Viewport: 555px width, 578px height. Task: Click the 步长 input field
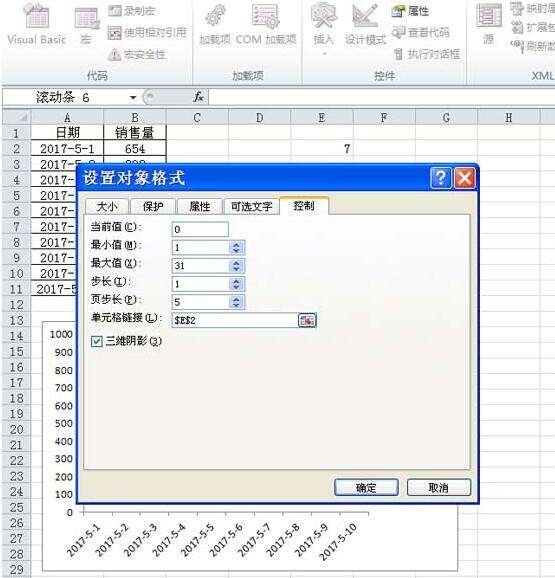pyautogui.click(x=200, y=284)
